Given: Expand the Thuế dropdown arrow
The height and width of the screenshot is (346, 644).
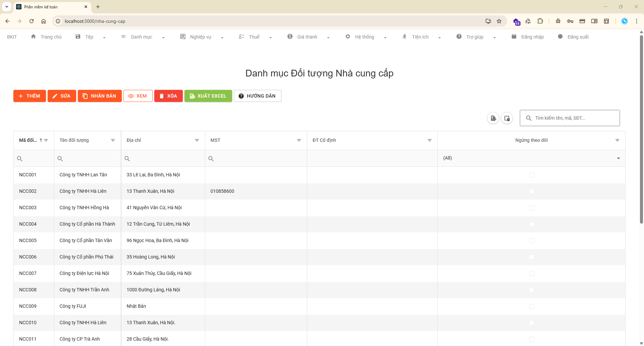Looking at the screenshot, I should [270, 38].
